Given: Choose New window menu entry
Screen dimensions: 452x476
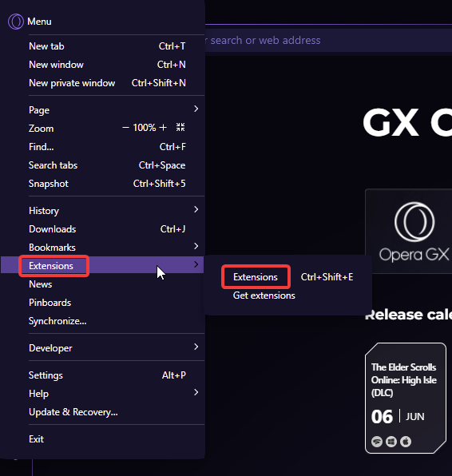Looking at the screenshot, I should (x=102, y=65).
